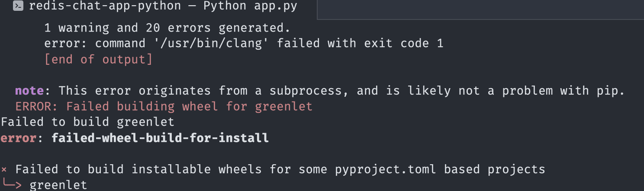
Task: Click the bold red 'error' label
Action: 19,138
